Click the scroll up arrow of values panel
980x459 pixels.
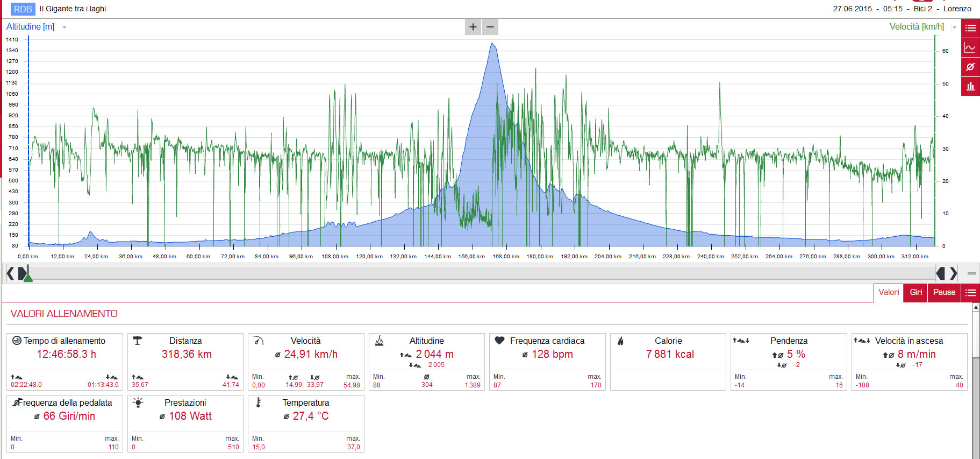click(x=976, y=307)
